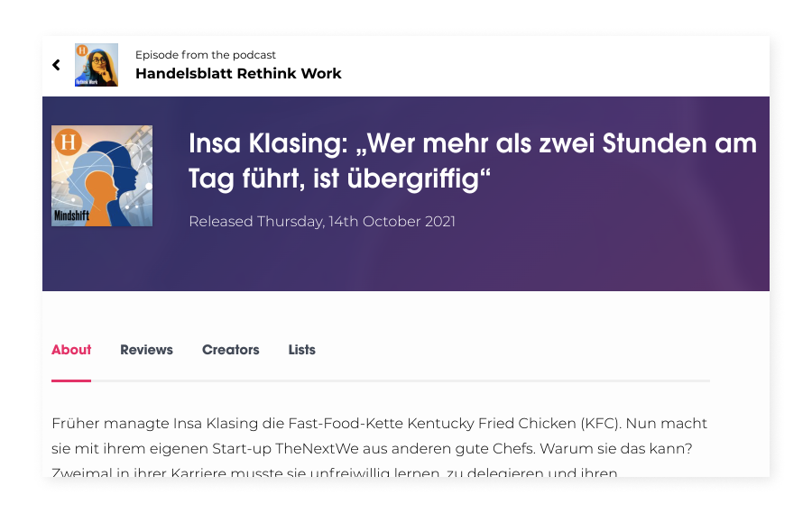Viewport: 812px width, 513px height.
Task: Click the "Episode from the podcast" label
Action: tap(206, 55)
